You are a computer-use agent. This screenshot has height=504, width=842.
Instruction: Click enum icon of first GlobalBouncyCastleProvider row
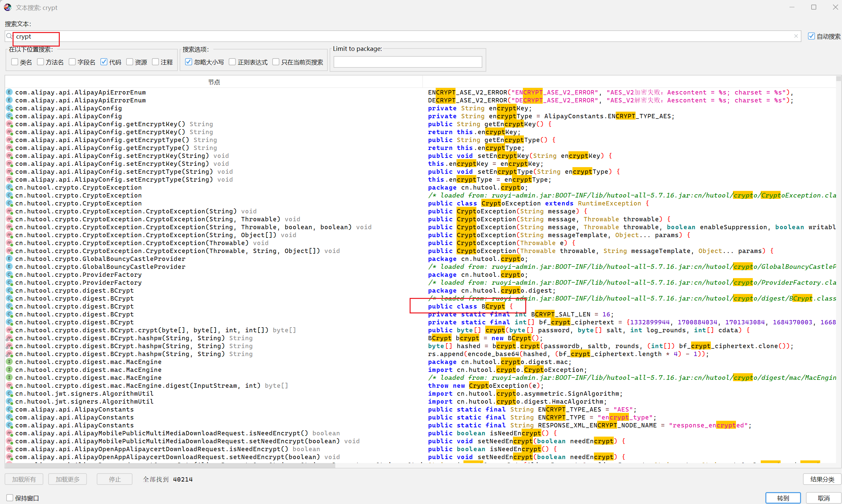9,259
